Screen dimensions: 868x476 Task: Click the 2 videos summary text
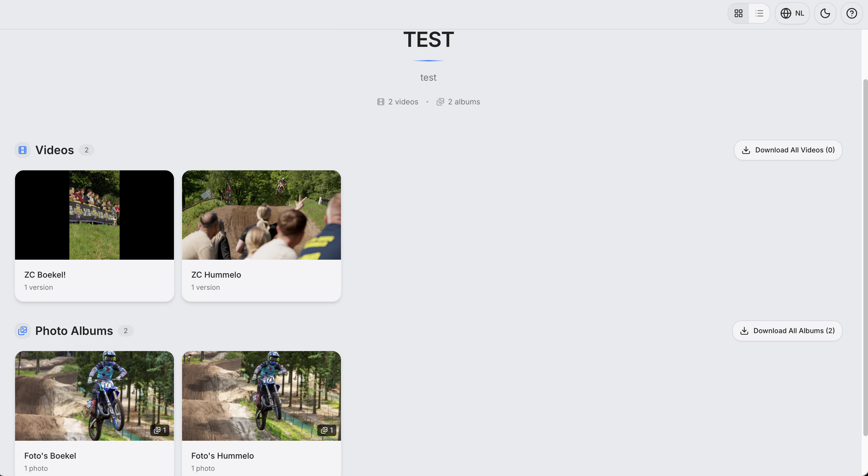point(403,102)
